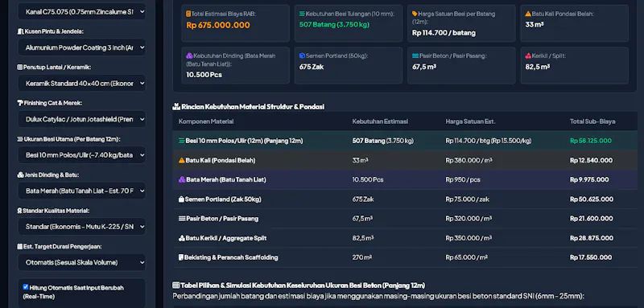Click the Rp 114.700 / batang card value
The height and width of the screenshot is (308, 644).
pyautogui.click(x=444, y=33)
